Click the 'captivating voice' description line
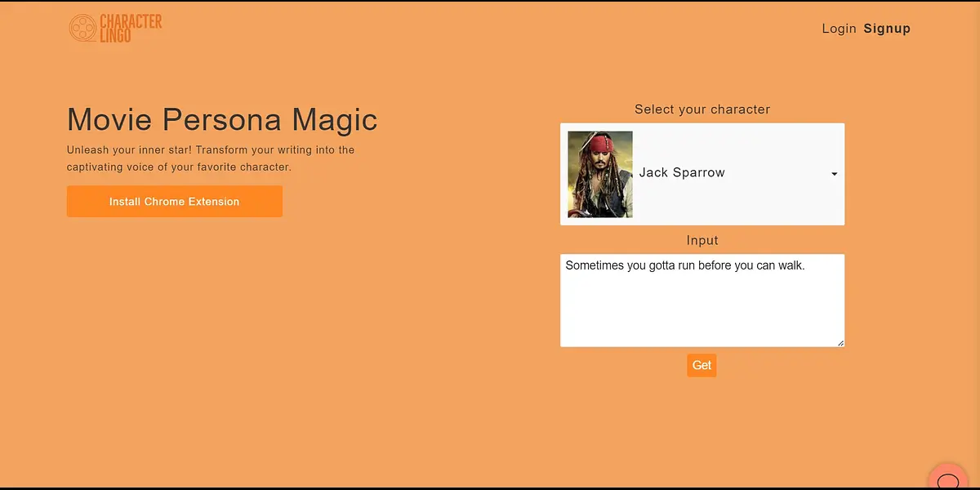The width and height of the screenshot is (980, 490). 179,167
